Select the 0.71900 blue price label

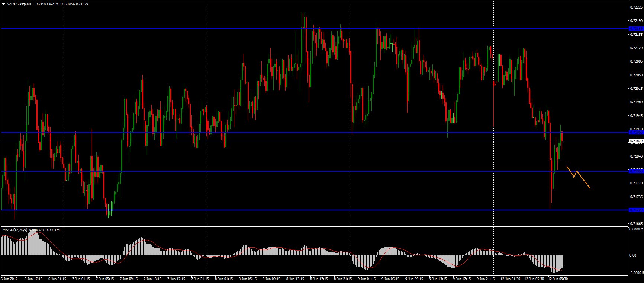pos(635,132)
